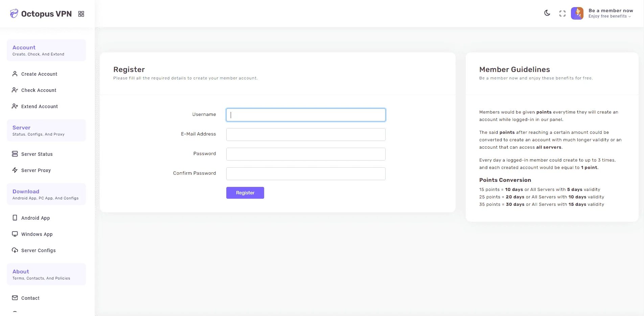Click the '35 points = 30 days' line
Viewport: 644px width, 316px height.
542,204
